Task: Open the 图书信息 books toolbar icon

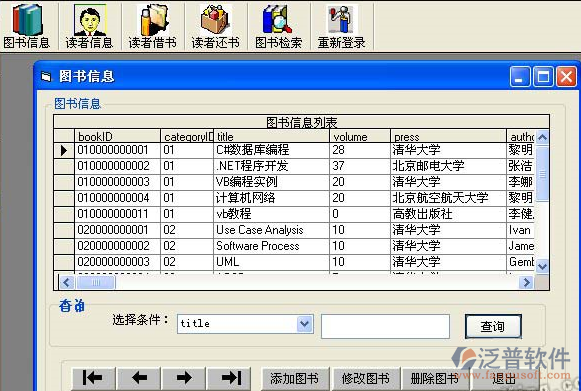Action: click(x=27, y=26)
